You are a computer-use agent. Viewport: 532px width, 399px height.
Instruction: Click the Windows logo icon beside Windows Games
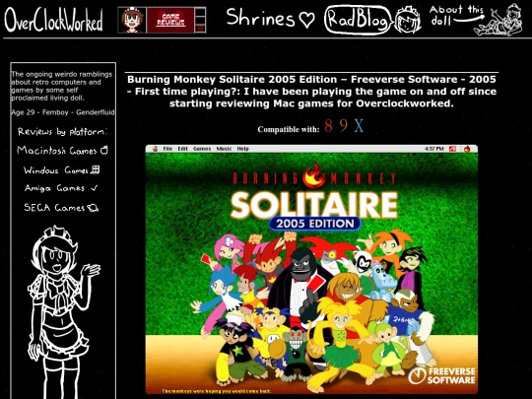(x=96, y=169)
